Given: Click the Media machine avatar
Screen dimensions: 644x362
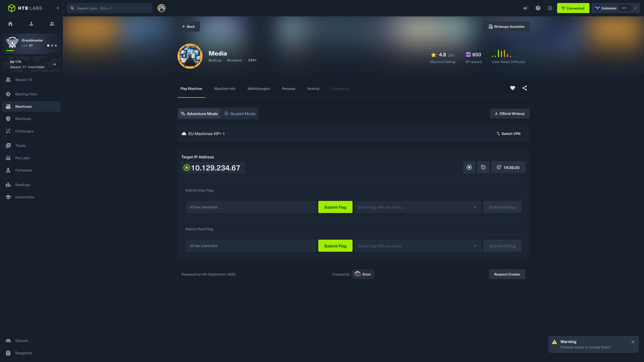Looking at the screenshot, I should [190, 56].
